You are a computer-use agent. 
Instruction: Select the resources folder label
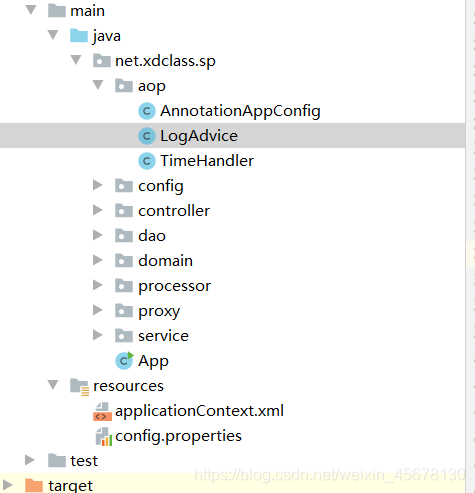coord(128,386)
